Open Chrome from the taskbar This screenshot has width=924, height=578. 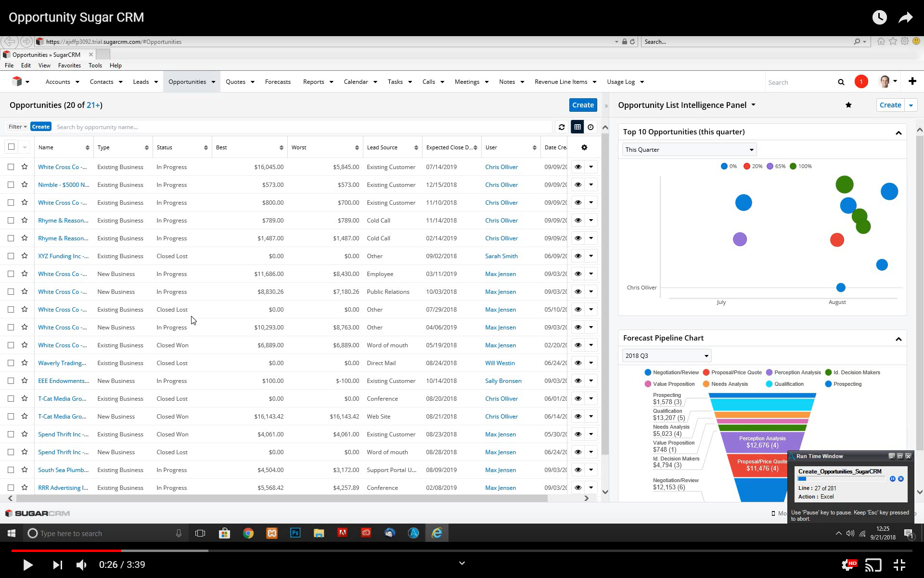[248, 533]
